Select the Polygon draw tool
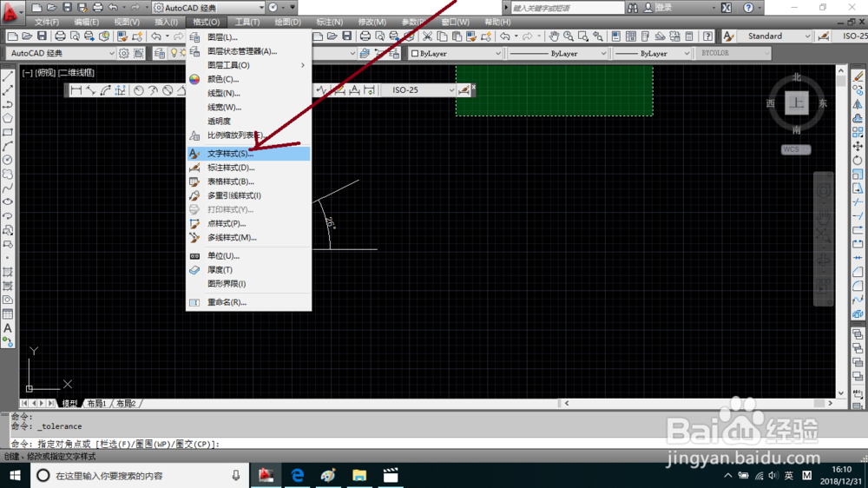868x488 pixels. [8, 118]
